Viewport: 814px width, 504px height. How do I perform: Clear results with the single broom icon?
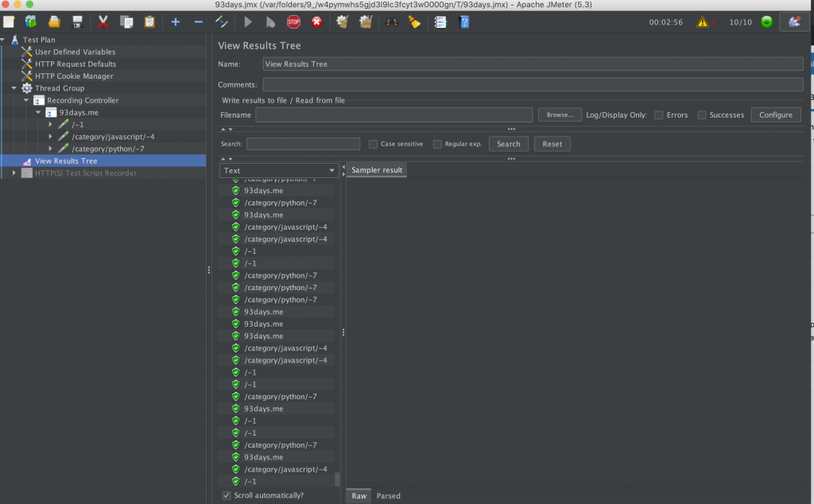[342, 21]
